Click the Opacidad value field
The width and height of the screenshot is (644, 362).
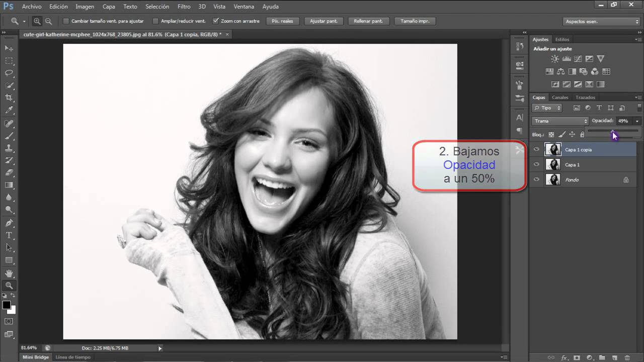point(624,121)
